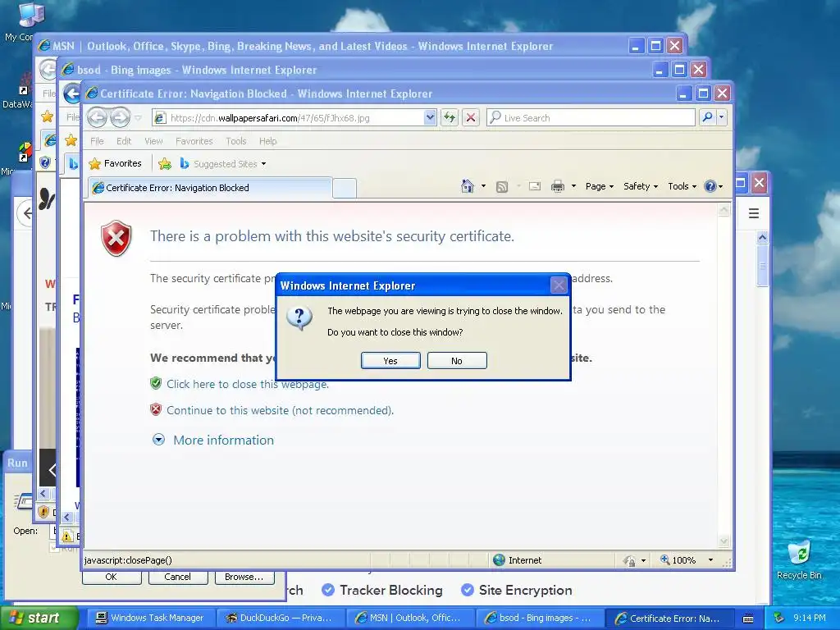Open the Edit menu
The height and width of the screenshot is (630, 840).
[124, 141]
